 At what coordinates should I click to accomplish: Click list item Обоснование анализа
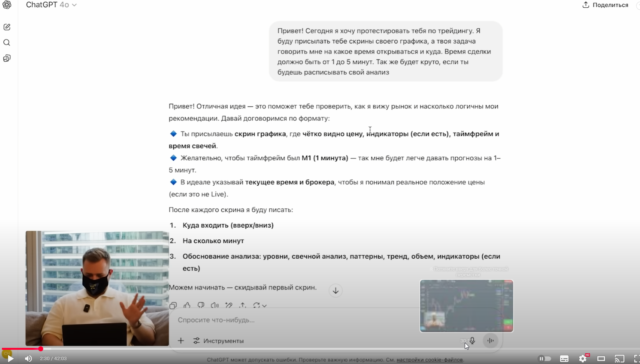(341, 262)
